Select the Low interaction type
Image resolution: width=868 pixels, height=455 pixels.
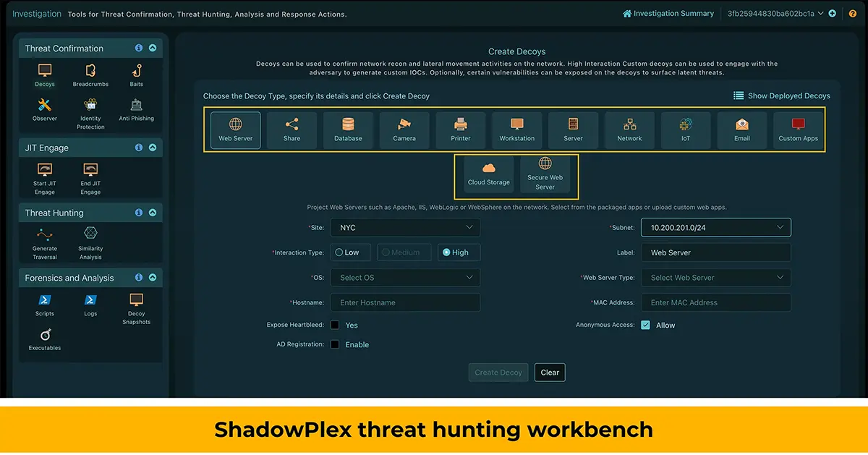tap(351, 252)
